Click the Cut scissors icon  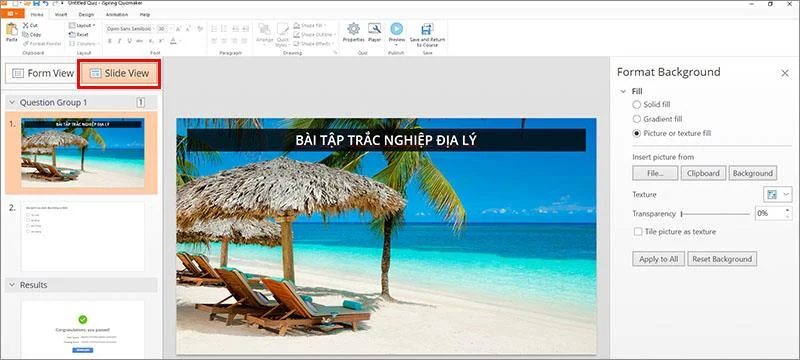coord(26,25)
